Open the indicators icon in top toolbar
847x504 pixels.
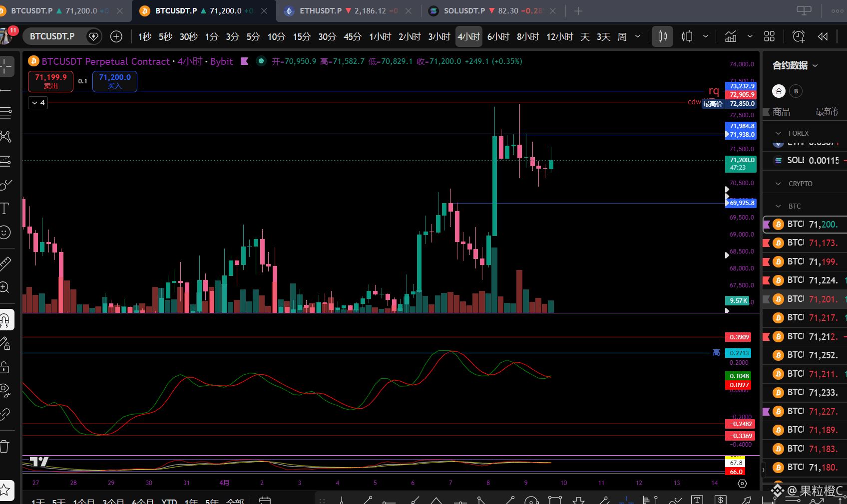(731, 36)
